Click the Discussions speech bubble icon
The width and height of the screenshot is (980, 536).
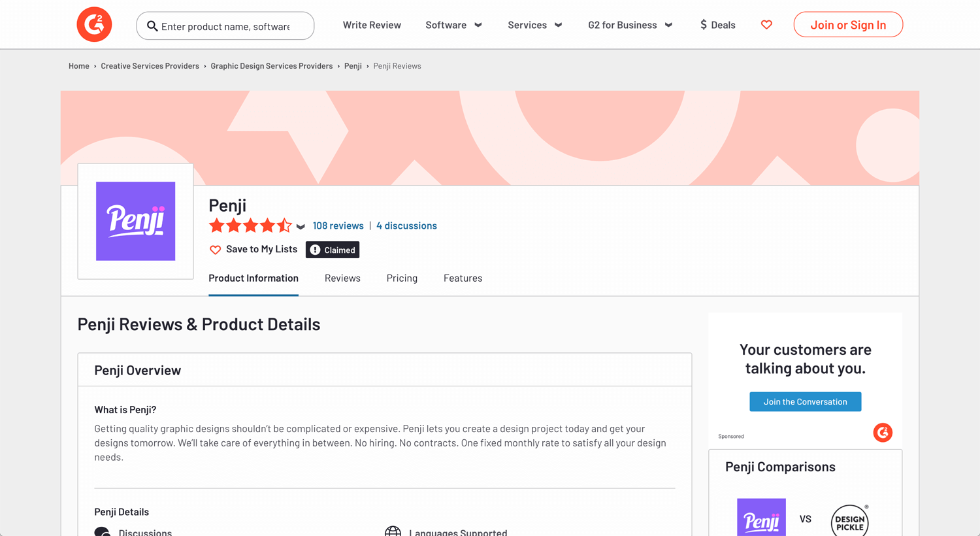(x=103, y=531)
